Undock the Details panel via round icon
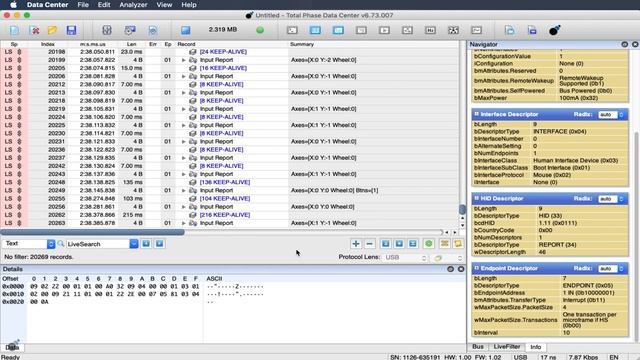The width and height of the screenshot is (640, 360). tap(450, 269)
